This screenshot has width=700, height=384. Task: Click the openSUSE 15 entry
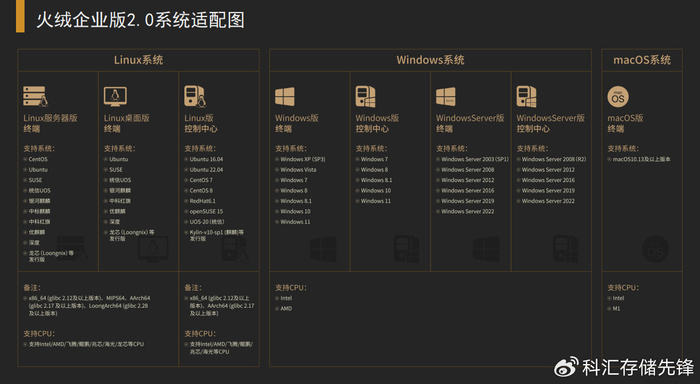click(x=206, y=212)
